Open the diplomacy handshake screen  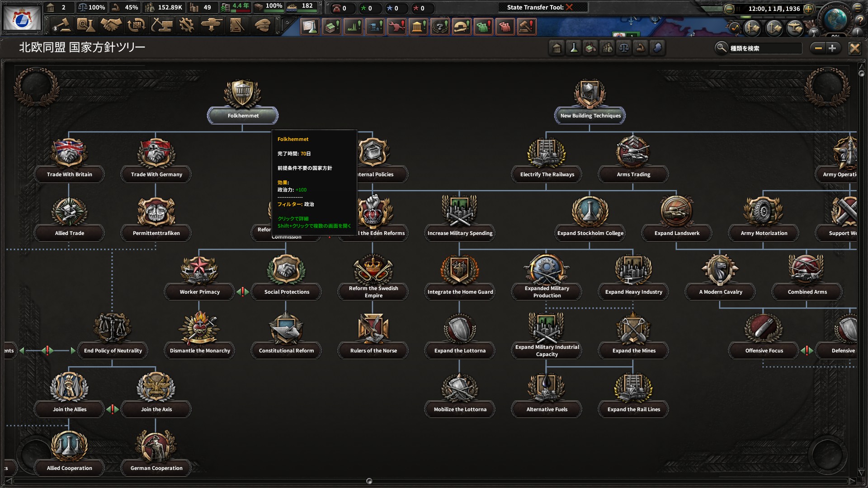click(x=111, y=26)
